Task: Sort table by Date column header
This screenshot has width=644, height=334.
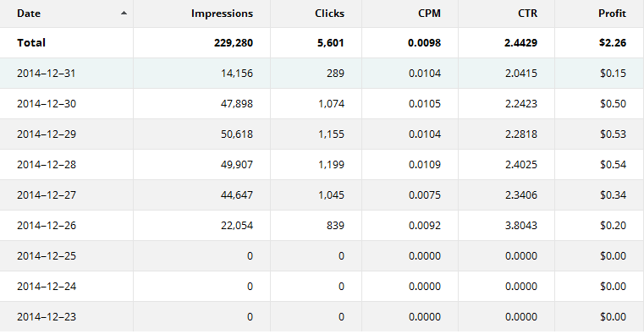Action: pos(29,14)
